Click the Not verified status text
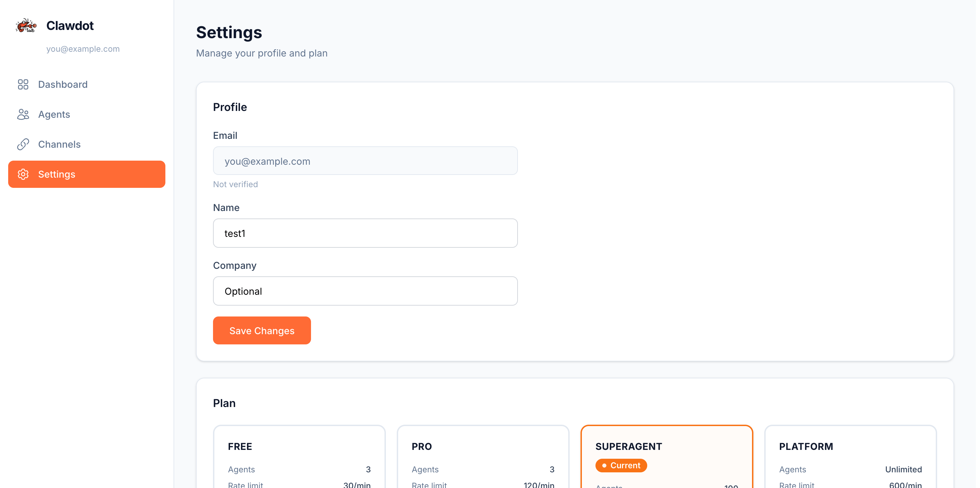 [235, 184]
